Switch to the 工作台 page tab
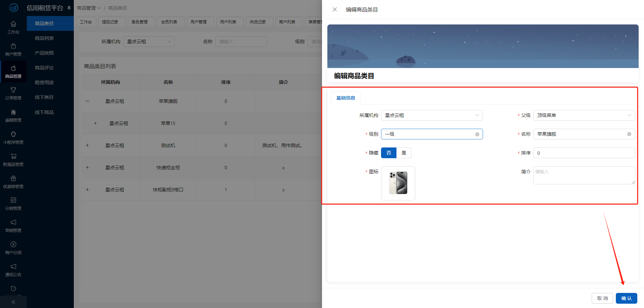This screenshot has width=644, height=308. (86, 22)
